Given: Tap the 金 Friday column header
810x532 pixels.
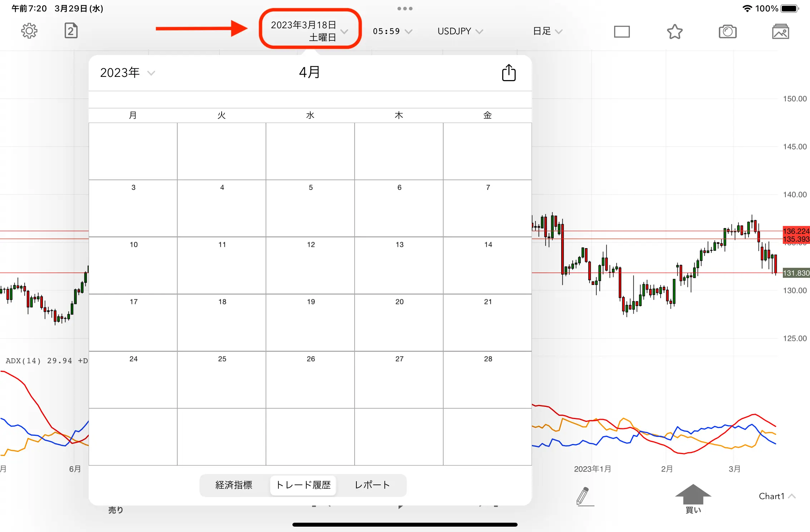Looking at the screenshot, I should pyautogui.click(x=488, y=115).
